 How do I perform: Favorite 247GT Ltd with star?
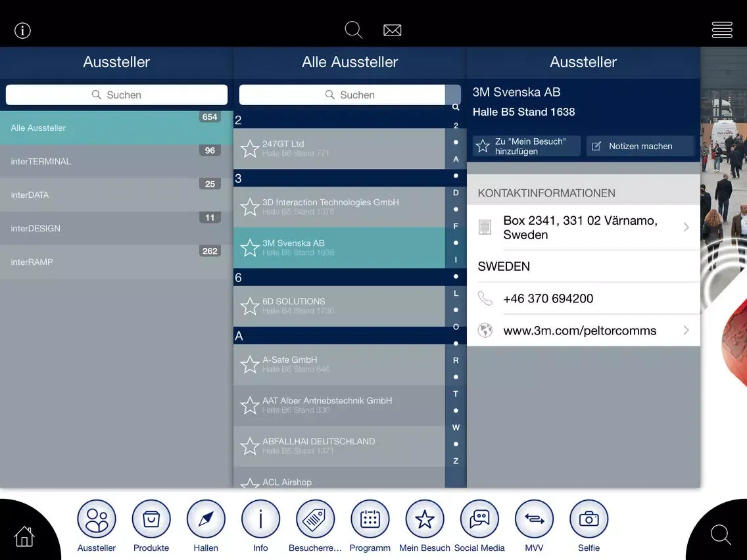(250, 149)
